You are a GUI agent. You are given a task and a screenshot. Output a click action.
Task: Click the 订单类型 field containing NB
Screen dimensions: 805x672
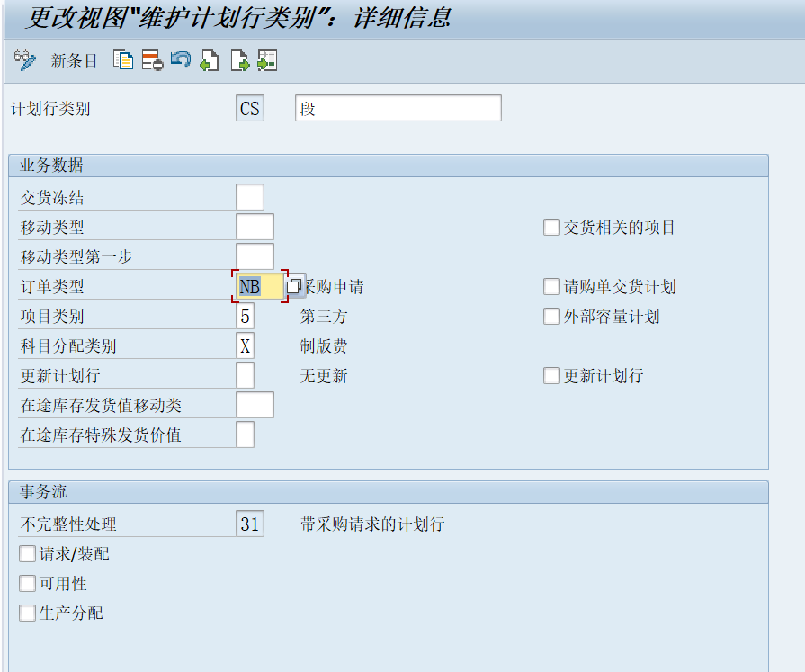(x=260, y=286)
